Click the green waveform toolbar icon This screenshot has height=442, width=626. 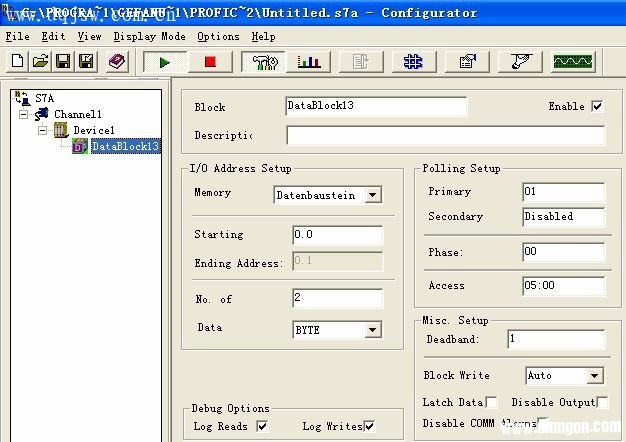572,62
